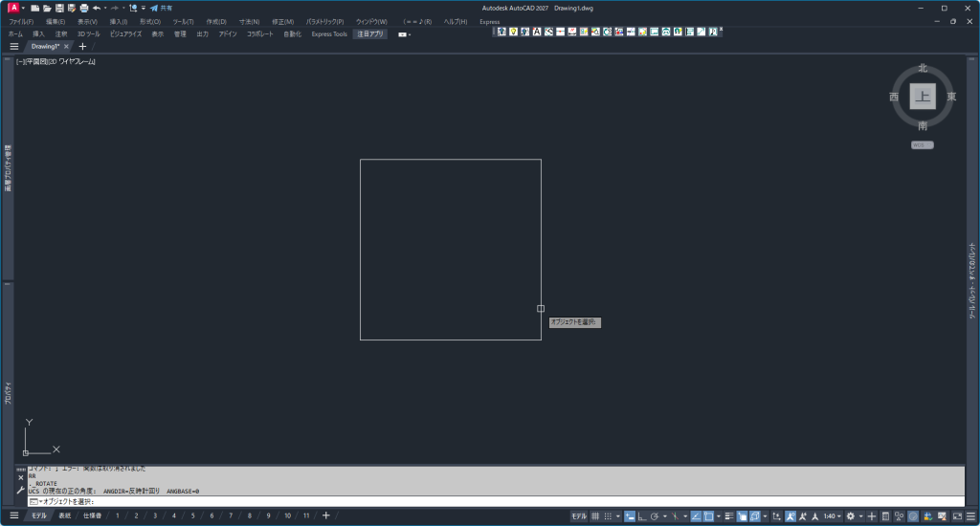The height and width of the screenshot is (526, 980).
Task: Click the Plot printer icon
Action: pos(83,8)
